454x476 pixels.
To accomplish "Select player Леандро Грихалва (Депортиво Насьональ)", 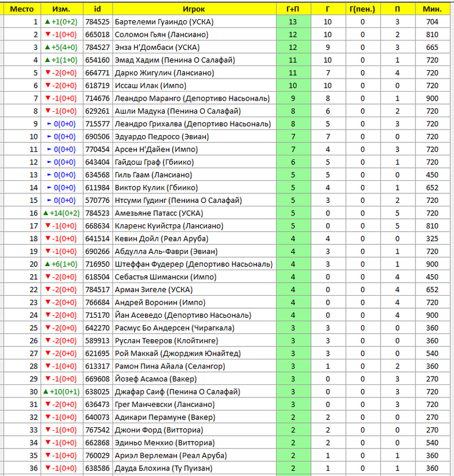I will tap(193, 124).
